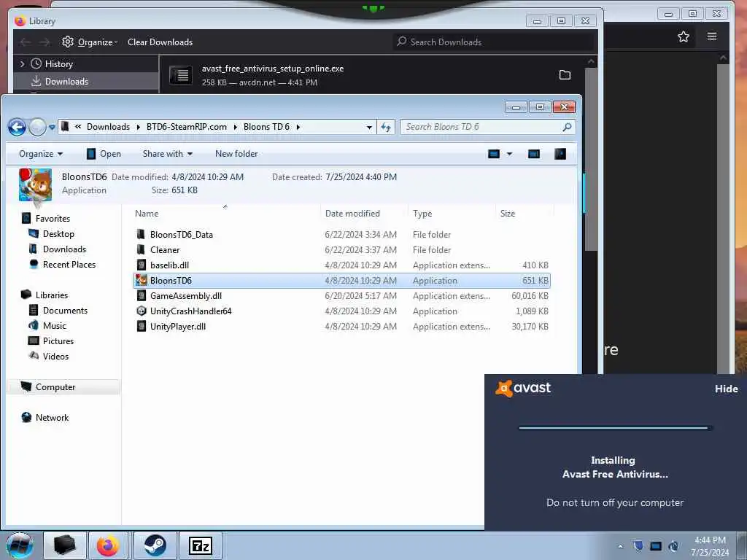Open the Explorer Organize menu
Viewport: 747px width, 560px height.
click(41, 154)
